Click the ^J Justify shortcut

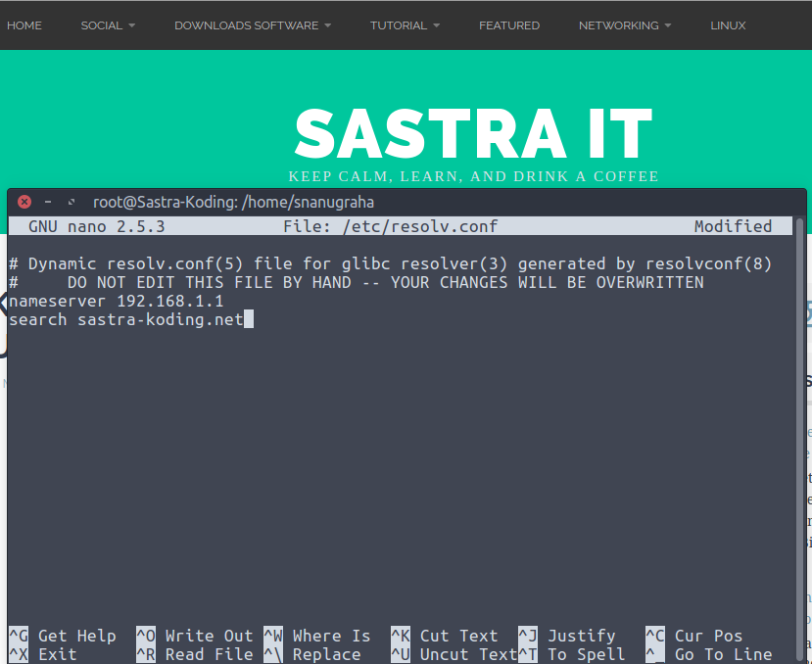tap(567, 636)
